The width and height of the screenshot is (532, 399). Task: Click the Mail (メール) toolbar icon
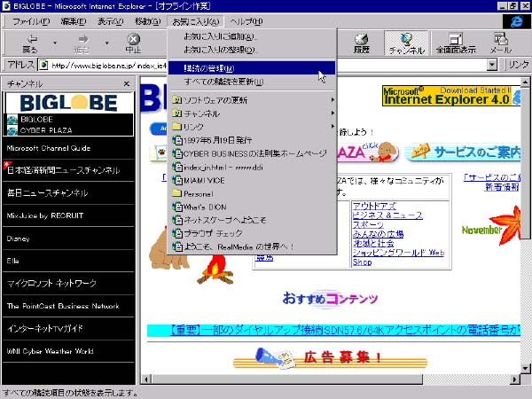[500, 43]
